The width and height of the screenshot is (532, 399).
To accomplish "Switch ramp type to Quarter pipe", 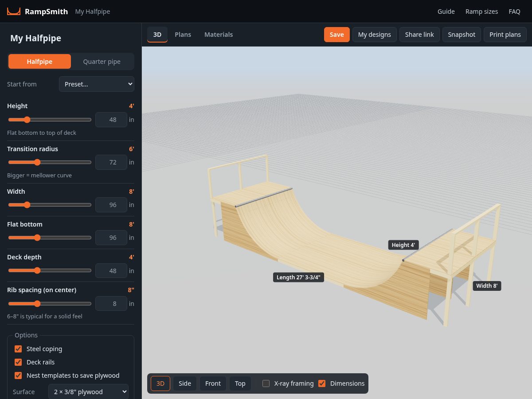I will [102, 62].
